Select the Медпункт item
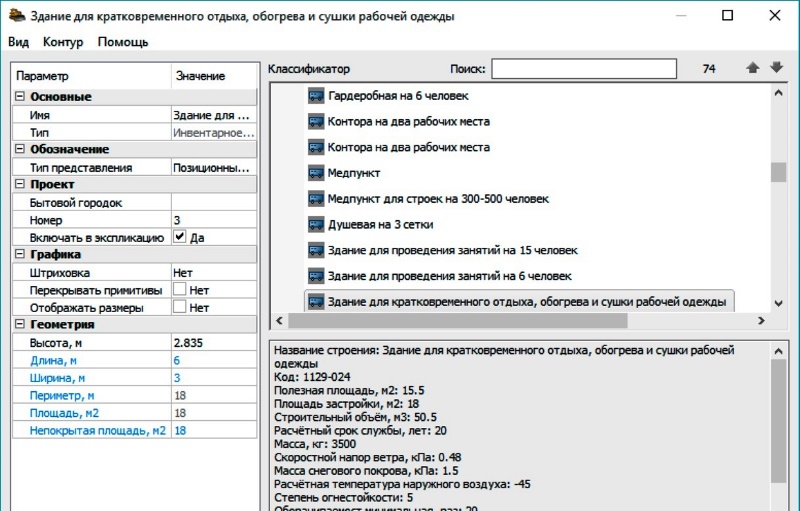The height and width of the screenshot is (511, 800). click(354, 173)
